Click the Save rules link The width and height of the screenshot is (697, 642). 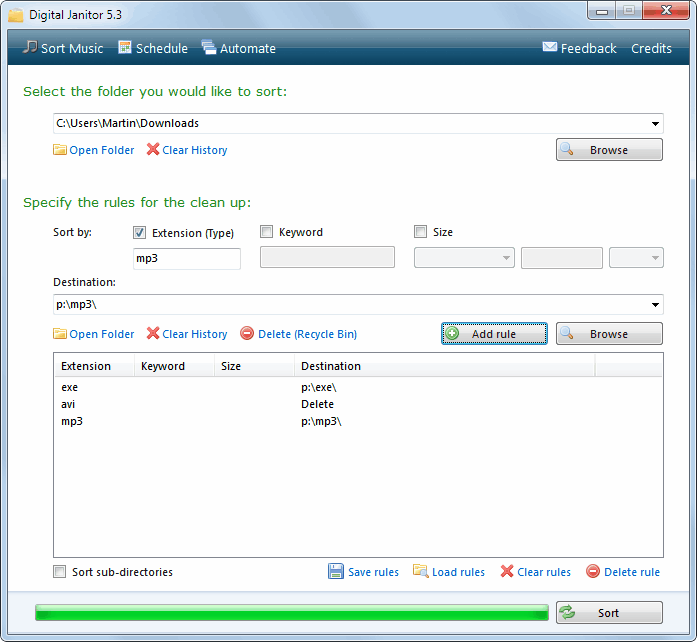click(373, 572)
